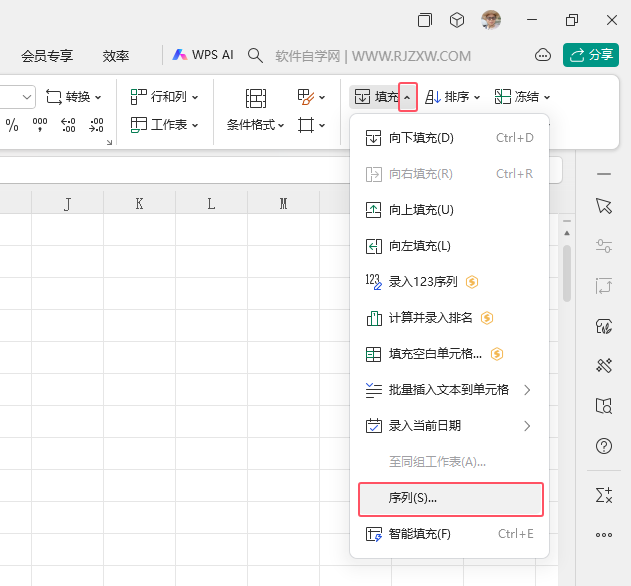Choose 录入123序列 option

pyautogui.click(x=450, y=282)
